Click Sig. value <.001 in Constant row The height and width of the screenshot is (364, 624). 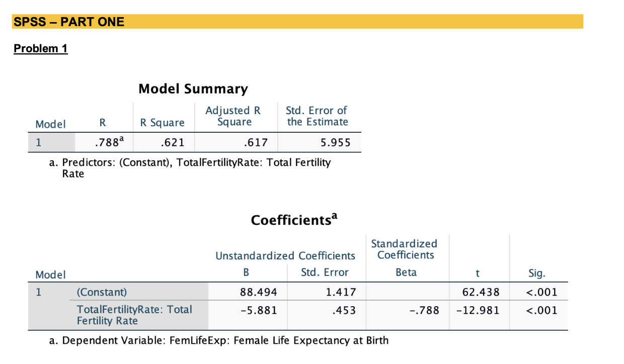click(541, 292)
